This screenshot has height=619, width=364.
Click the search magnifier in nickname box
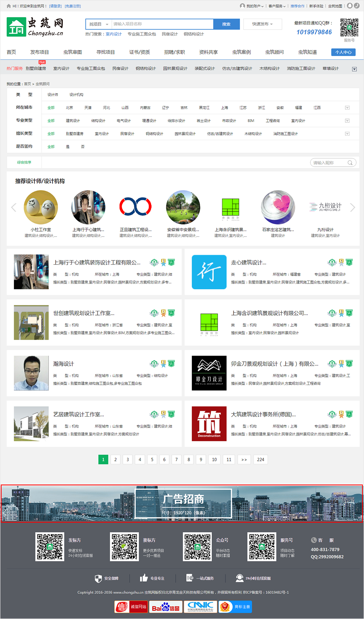pyautogui.click(x=350, y=163)
